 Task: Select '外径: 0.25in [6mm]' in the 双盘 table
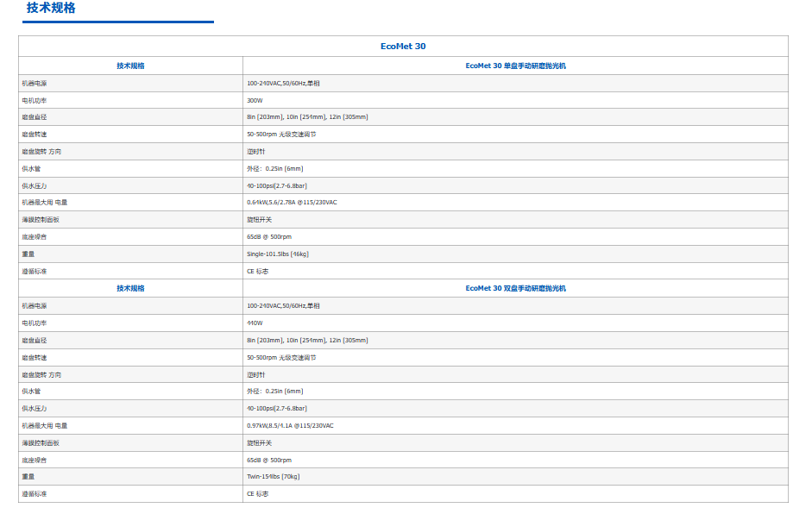click(x=275, y=392)
